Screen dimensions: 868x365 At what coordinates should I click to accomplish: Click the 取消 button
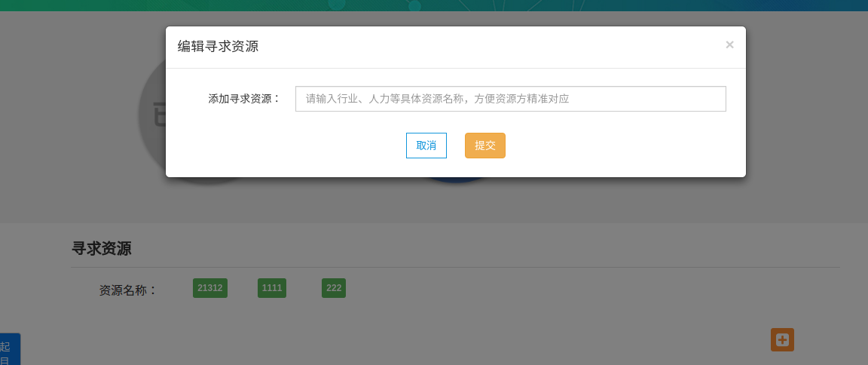click(x=426, y=146)
